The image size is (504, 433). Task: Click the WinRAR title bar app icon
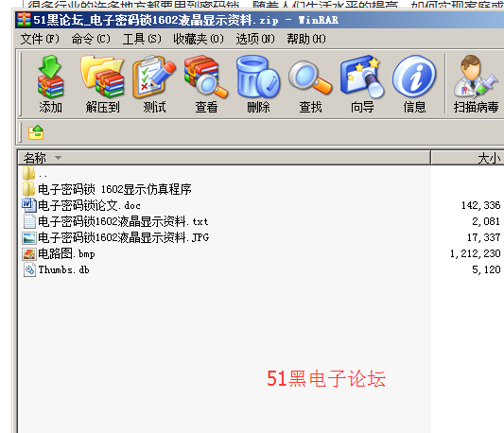pyautogui.click(x=24, y=20)
